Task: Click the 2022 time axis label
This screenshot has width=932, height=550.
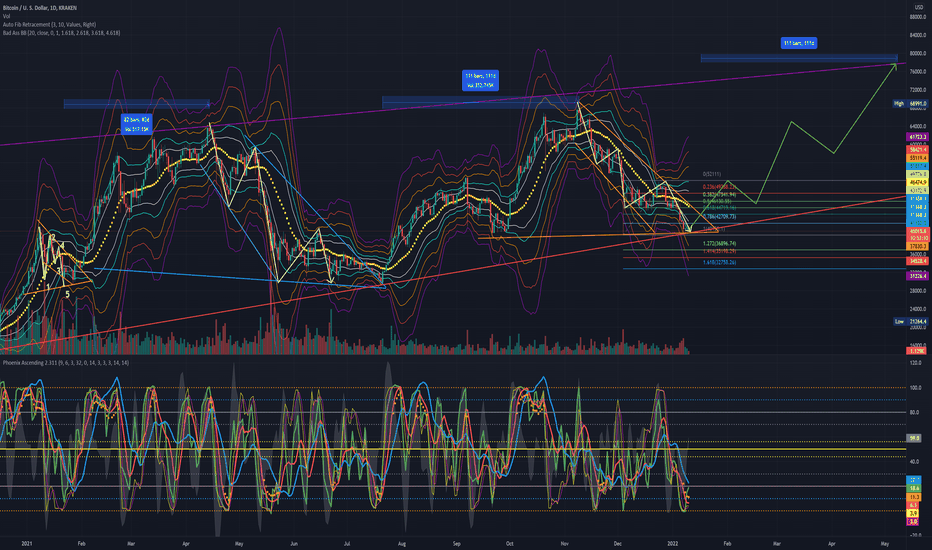Action: 673,543
